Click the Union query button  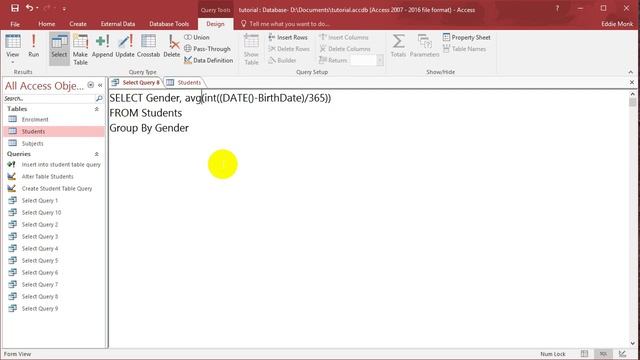[197, 37]
